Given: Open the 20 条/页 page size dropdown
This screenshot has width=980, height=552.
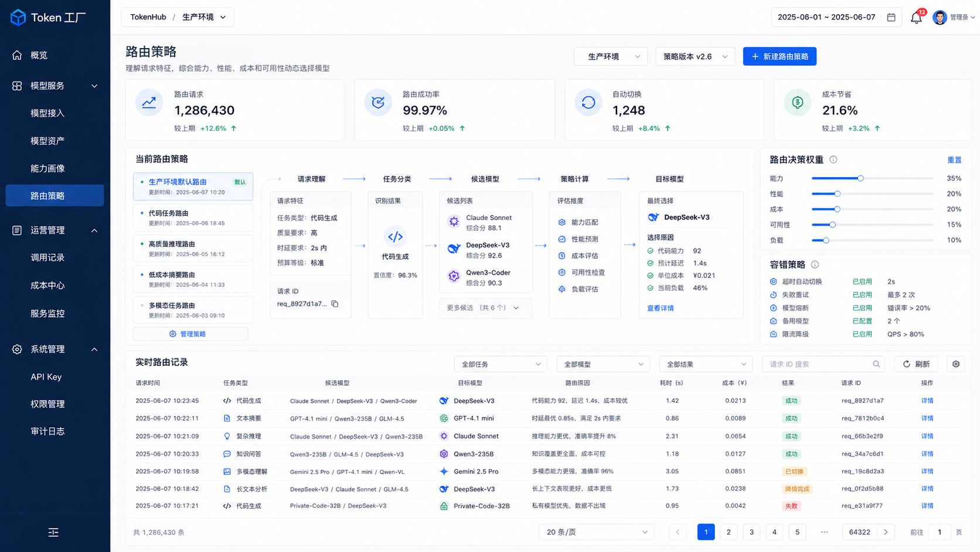Looking at the screenshot, I should pos(597,532).
